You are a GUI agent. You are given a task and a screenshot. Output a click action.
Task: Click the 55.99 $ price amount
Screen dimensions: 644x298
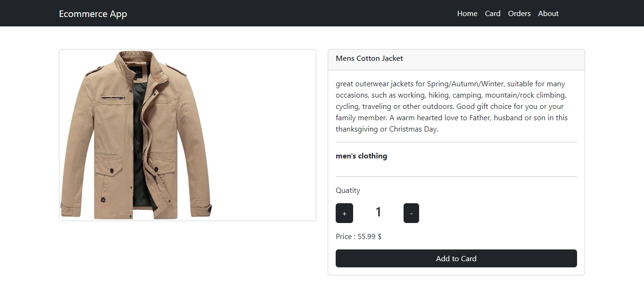(370, 237)
